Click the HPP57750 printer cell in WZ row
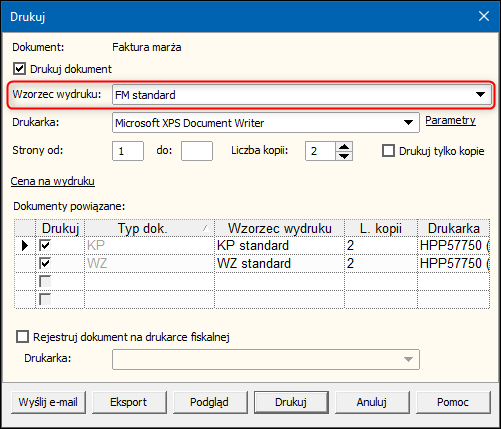This screenshot has height=429, width=501. [x=454, y=264]
